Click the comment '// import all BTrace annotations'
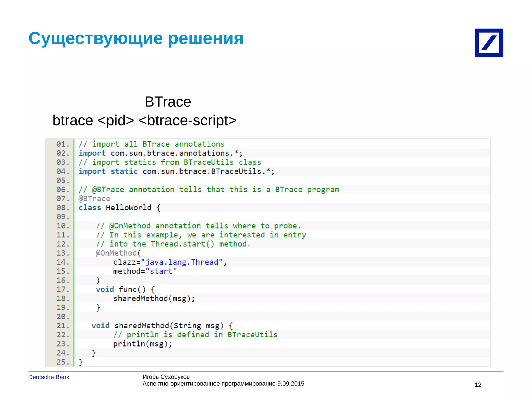 [x=152, y=144]
